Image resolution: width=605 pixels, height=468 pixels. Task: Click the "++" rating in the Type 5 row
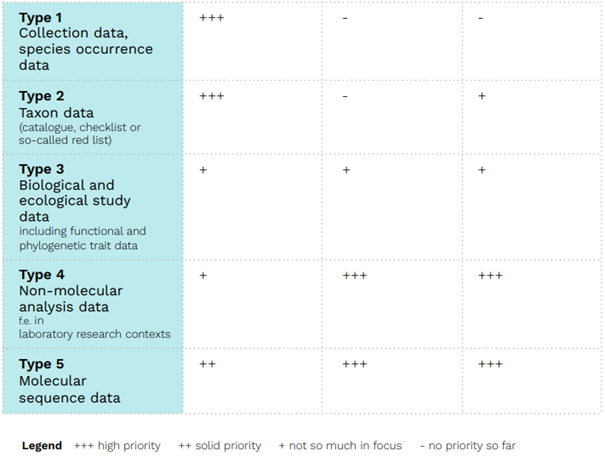(207, 364)
